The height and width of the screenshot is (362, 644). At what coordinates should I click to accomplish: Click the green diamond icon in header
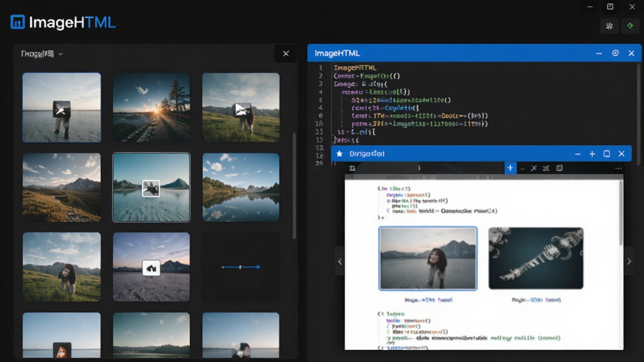click(x=630, y=26)
